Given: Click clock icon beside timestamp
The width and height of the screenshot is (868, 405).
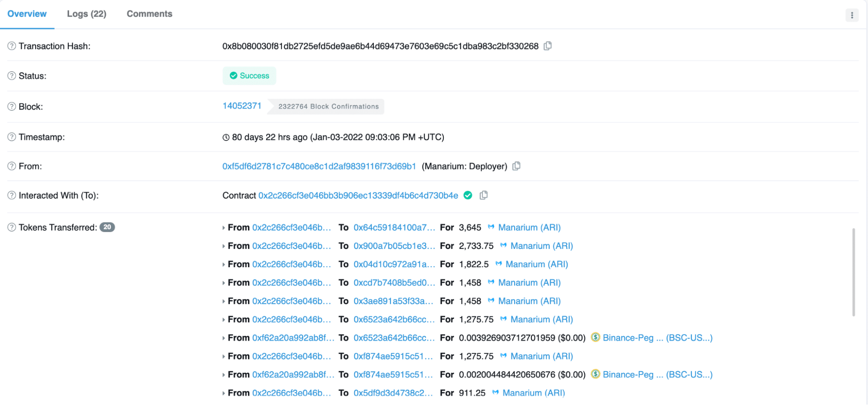Looking at the screenshot, I should click(226, 137).
